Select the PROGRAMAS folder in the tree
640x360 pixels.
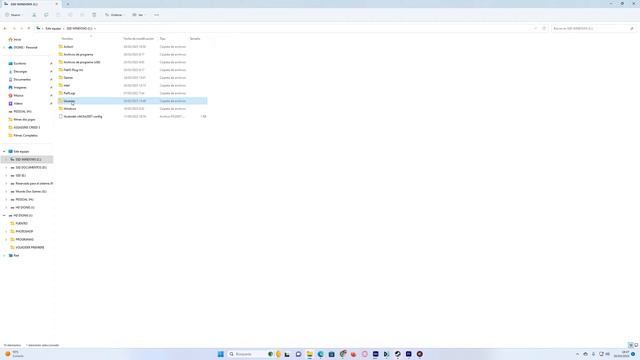click(24, 240)
